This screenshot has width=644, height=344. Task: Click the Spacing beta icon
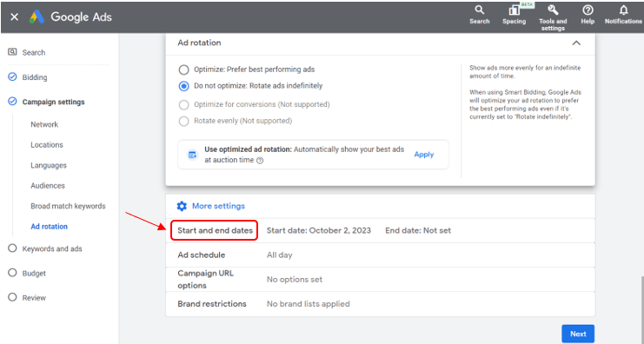click(x=514, y=10)
